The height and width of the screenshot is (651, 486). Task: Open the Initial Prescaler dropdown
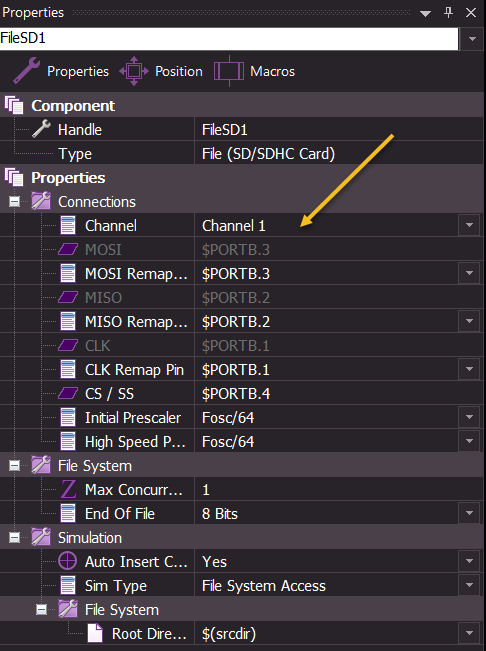(469, 417)
